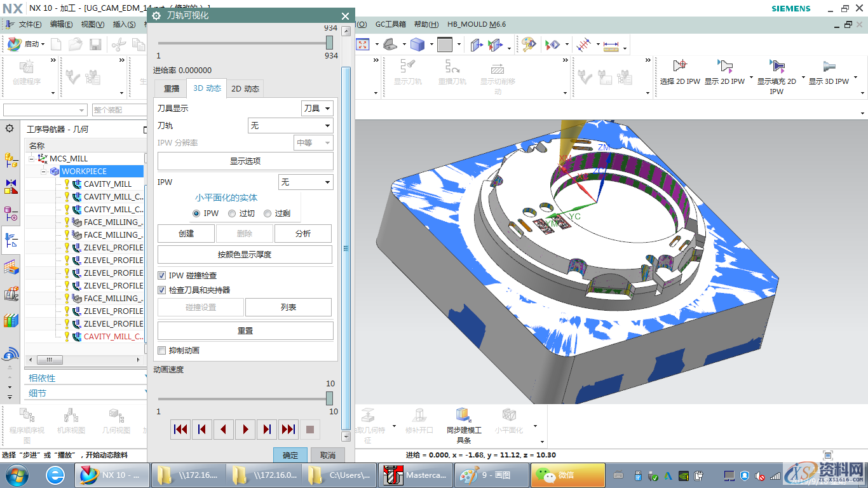Switch to the 2D 动态 tab
This screenshot has height=488, width=868.
click(245, 88)
